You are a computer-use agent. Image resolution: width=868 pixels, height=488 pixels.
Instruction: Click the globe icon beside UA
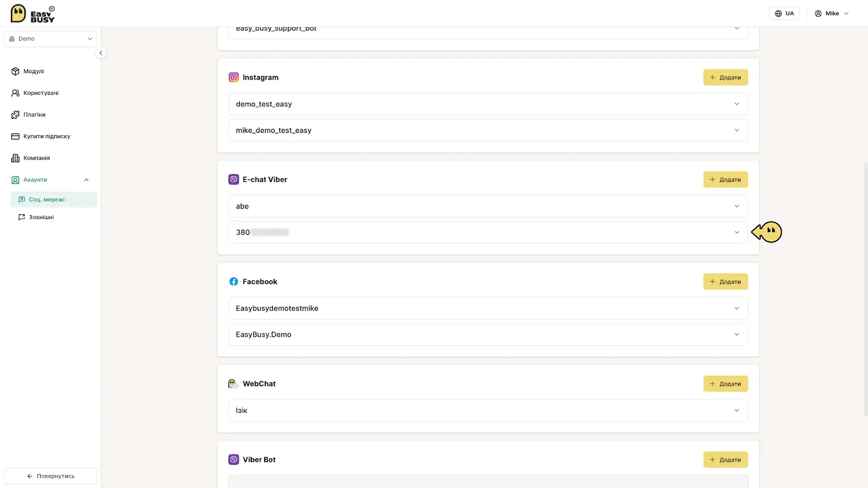coord(778,14)
